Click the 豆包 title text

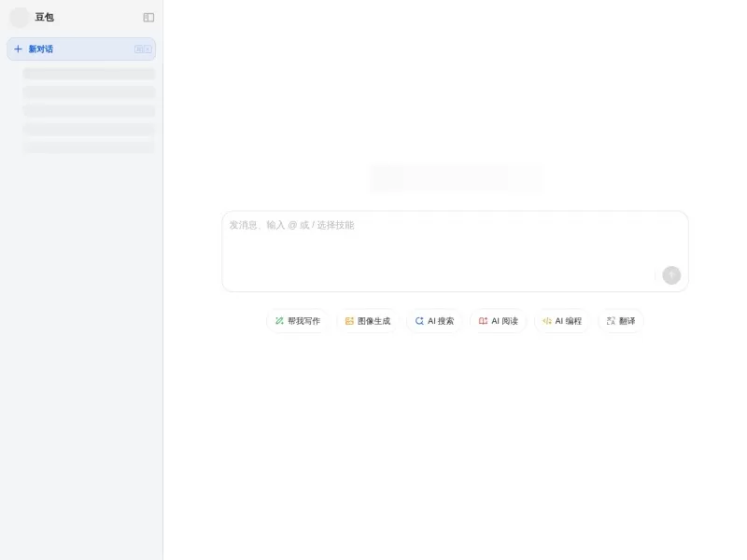[x=44, y=17]
